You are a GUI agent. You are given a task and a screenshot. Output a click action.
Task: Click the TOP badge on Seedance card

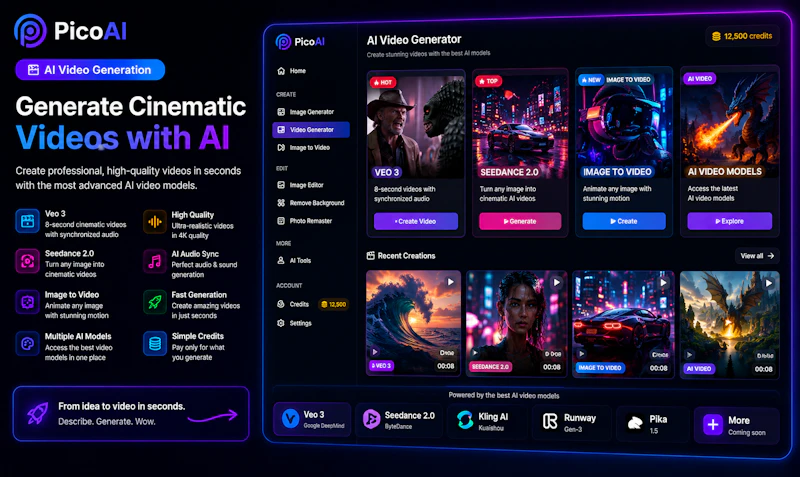pos(488,81)
